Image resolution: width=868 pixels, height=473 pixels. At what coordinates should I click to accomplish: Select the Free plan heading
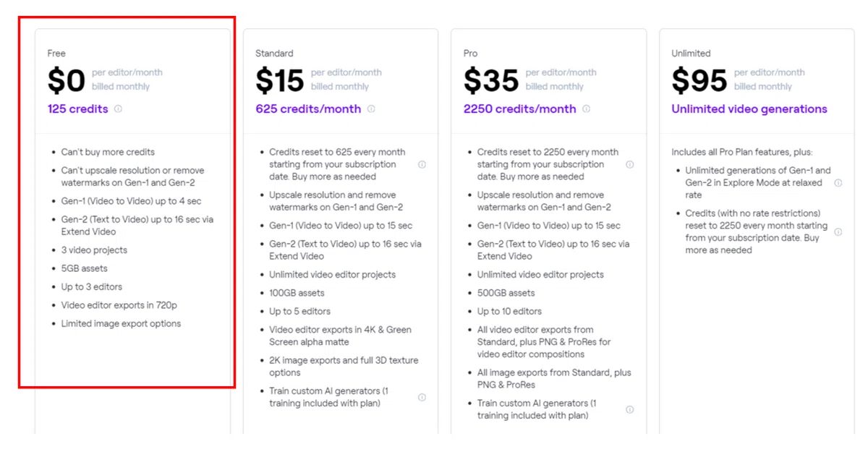[56, 54]
